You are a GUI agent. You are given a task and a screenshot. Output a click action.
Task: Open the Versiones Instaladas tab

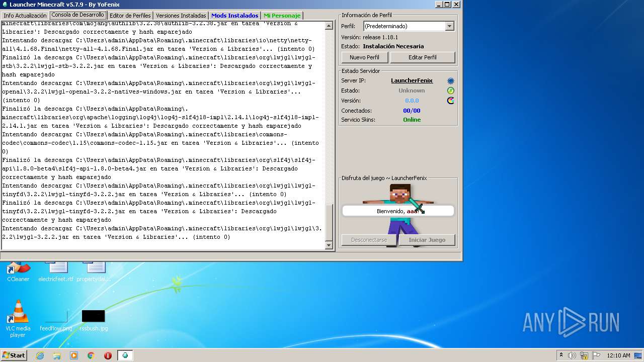tap(181, 16)
